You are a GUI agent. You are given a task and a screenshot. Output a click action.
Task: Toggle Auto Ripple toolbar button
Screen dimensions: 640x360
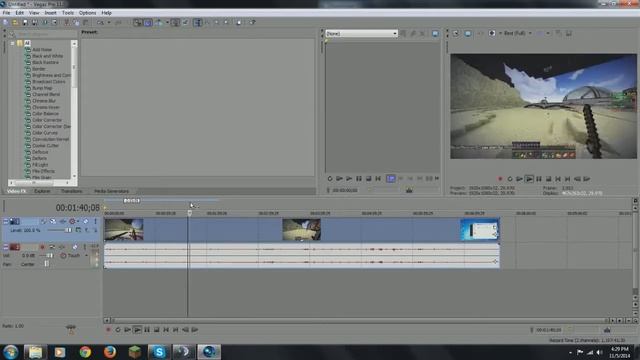click(158, 22)
